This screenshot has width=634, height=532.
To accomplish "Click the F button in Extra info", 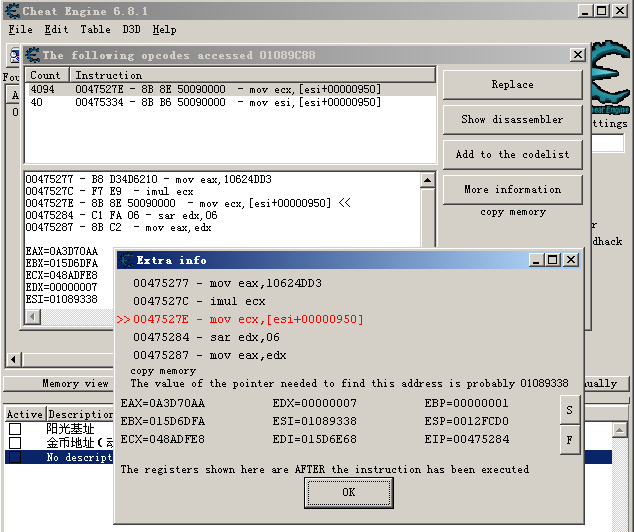I will point(569,440).
